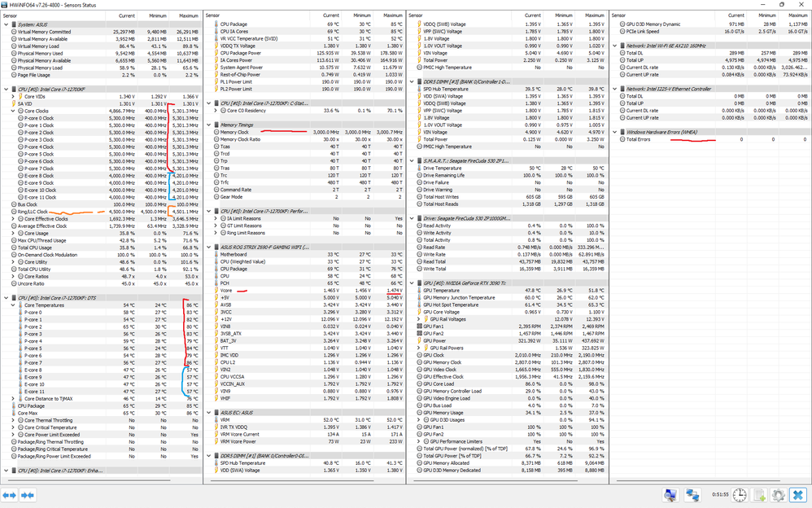Image resolution: width=812 pixels, height=508 pixels.
Task: Select the Total Host Writes row
Action: tap(509, 197)
